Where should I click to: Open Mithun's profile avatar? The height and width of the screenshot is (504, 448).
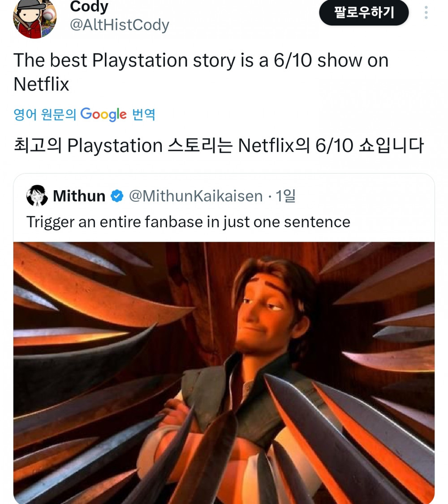(38, 195)
